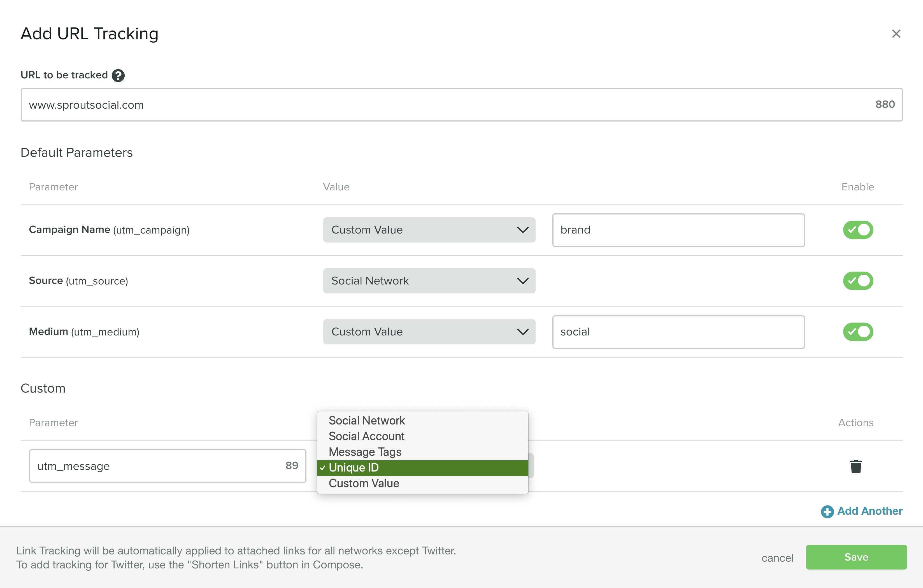
Task: Click the utm_message parameter field
Action: tap(168, 466)
